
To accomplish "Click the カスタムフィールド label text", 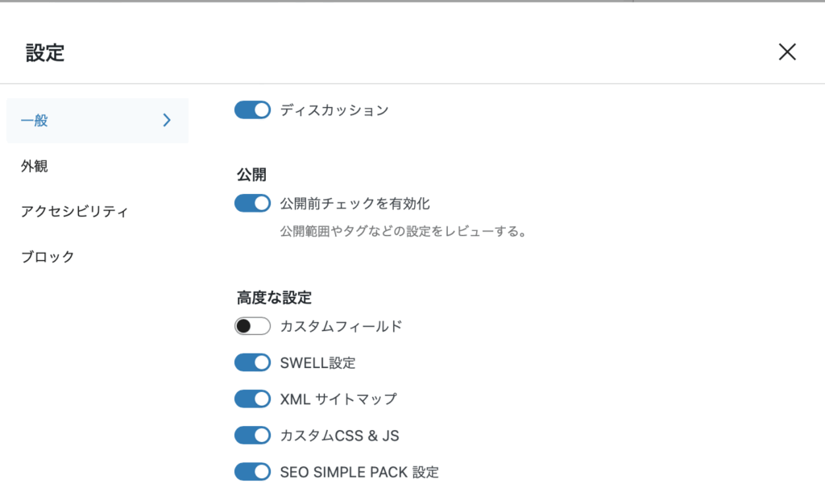I will (341, 326).
